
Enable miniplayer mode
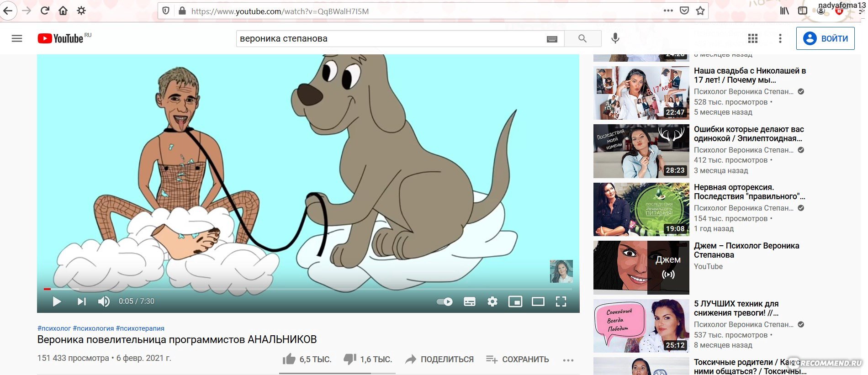[x=515, y=301]
